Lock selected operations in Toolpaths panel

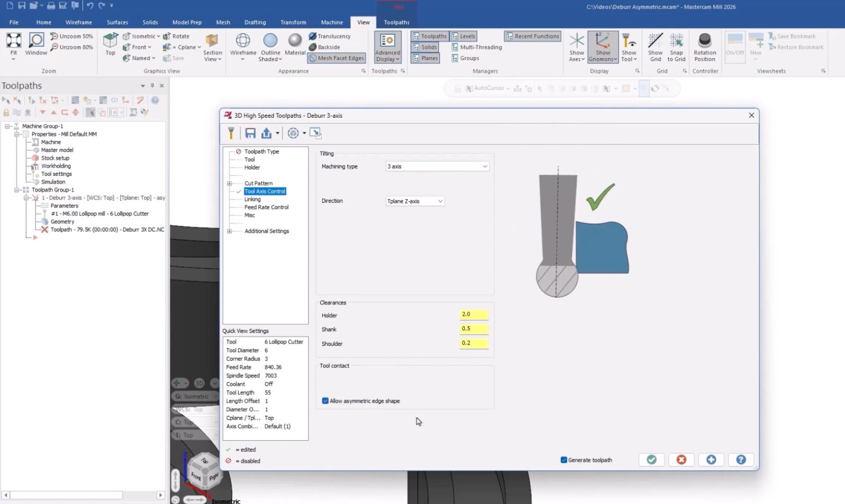click(6, 112)
